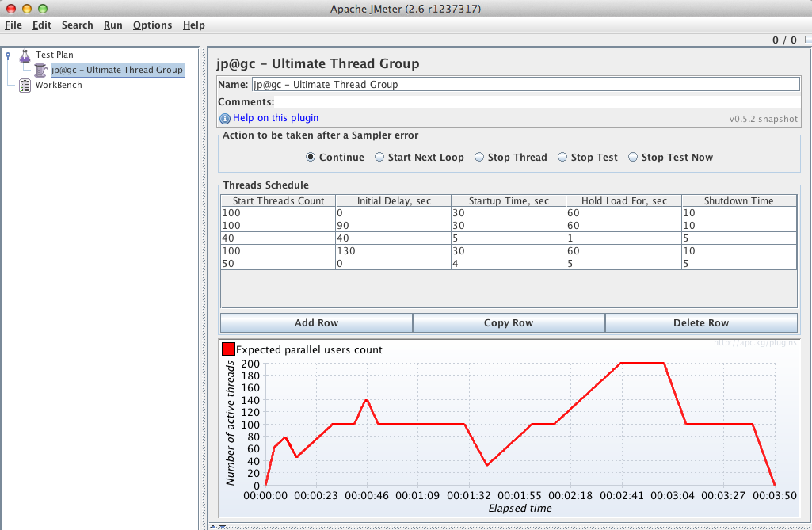812x530 pixels.
Task: Select the WorkBench icon in the tree
Action: click(24, 85)
